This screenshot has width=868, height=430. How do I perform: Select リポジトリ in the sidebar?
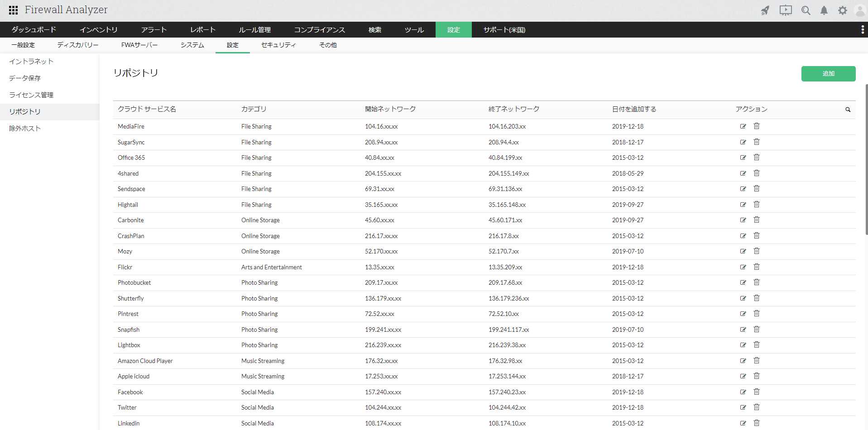50,112
